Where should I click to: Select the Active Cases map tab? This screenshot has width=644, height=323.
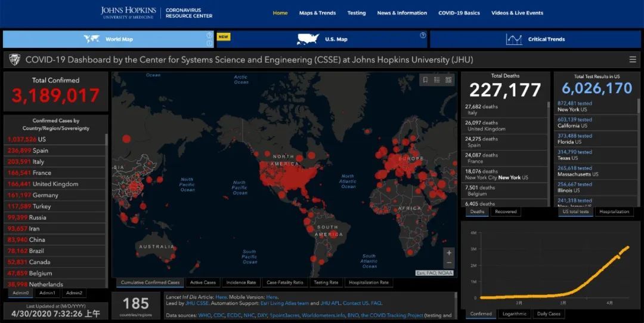[203, 282]
